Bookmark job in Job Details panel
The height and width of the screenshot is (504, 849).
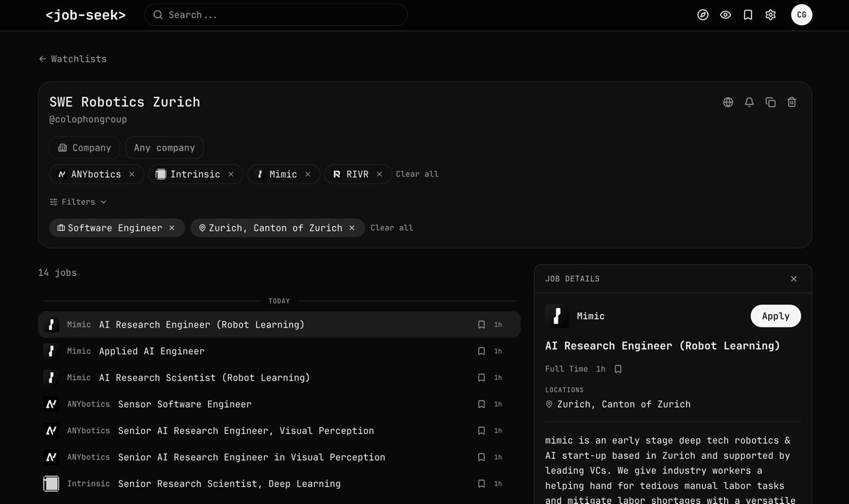[x=618, y=369]
